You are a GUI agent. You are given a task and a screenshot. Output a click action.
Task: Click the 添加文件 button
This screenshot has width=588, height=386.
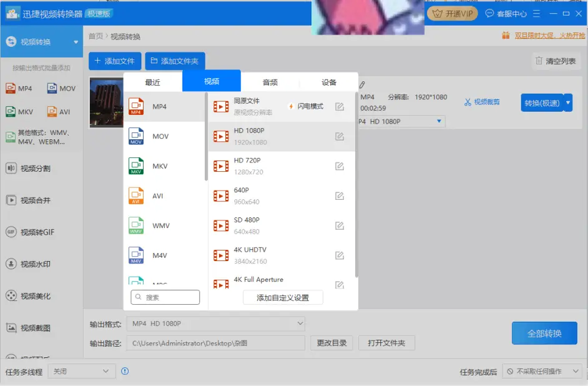point(115,61)
